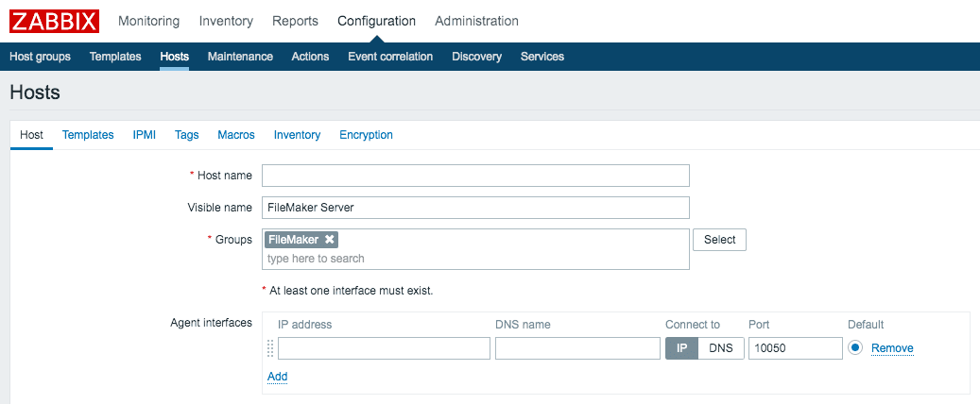
Task: Click the groups search box
Action: coord(475,259)
